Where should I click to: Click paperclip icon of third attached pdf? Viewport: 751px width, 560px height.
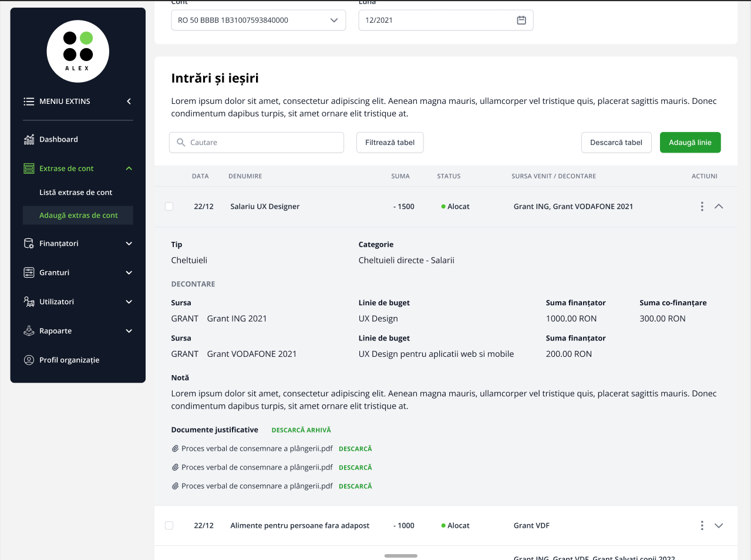click(x=175, y=486)
